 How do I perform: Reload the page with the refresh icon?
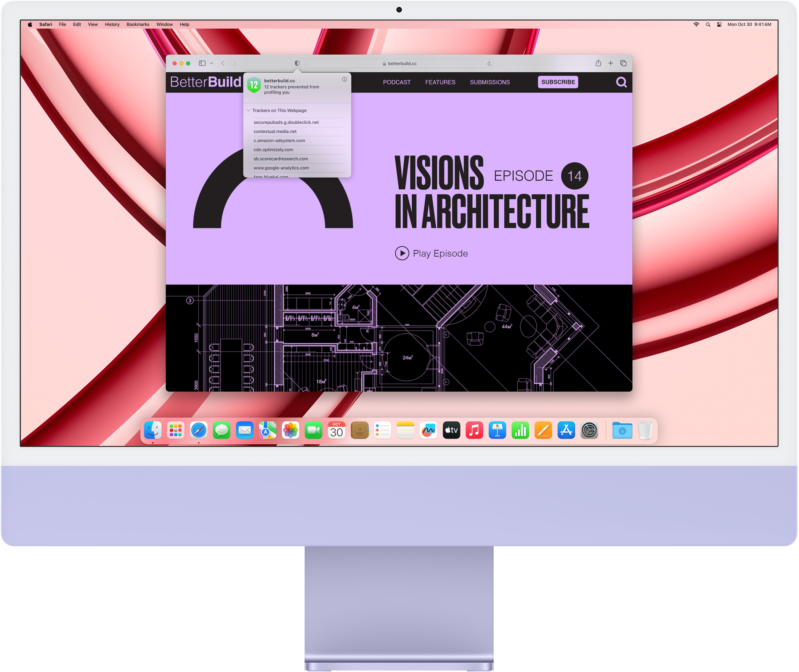(489, 64)
